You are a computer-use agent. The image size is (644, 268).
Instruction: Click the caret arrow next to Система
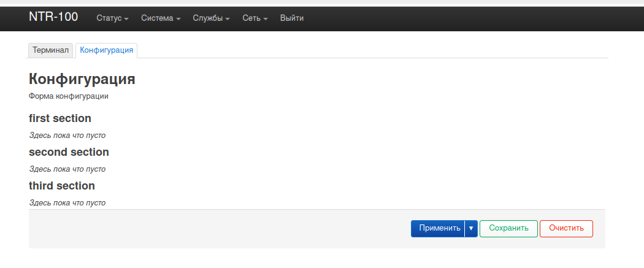click(x=178, y=19)
